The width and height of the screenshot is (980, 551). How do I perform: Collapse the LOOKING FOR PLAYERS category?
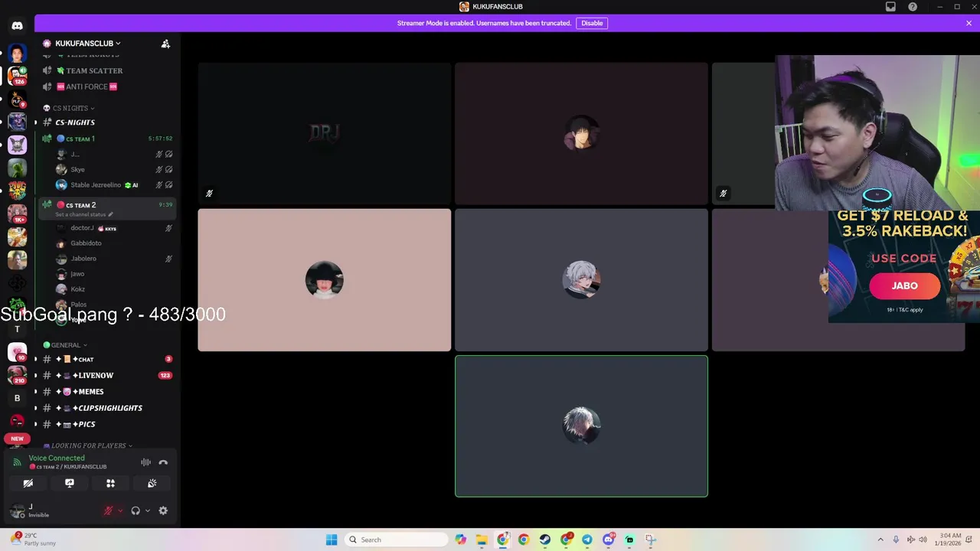(88, 445)
